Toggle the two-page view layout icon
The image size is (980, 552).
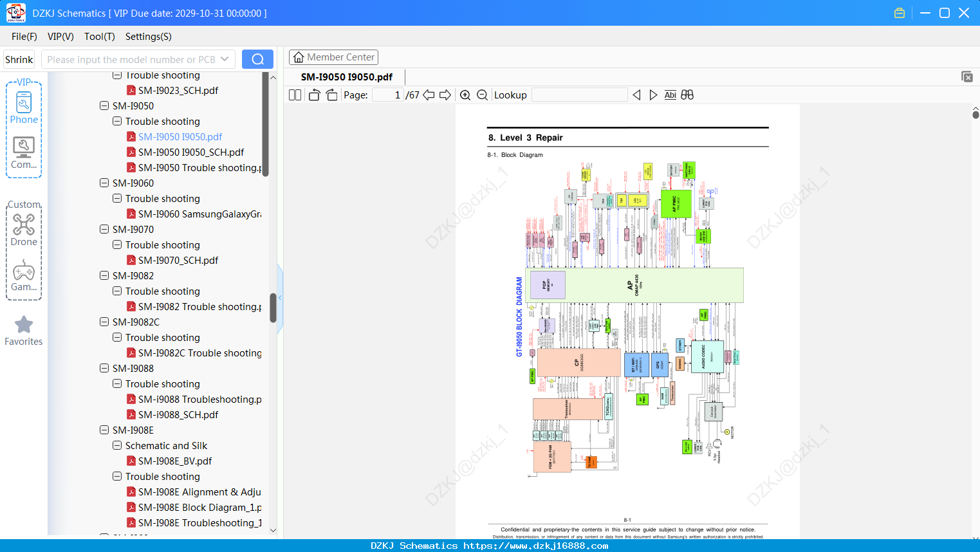295,95
